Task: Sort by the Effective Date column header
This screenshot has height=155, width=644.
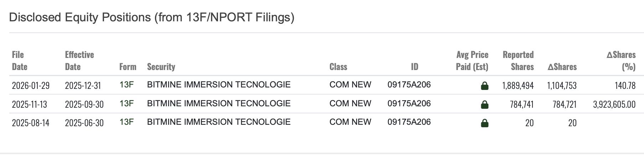Action: (79, 61)
